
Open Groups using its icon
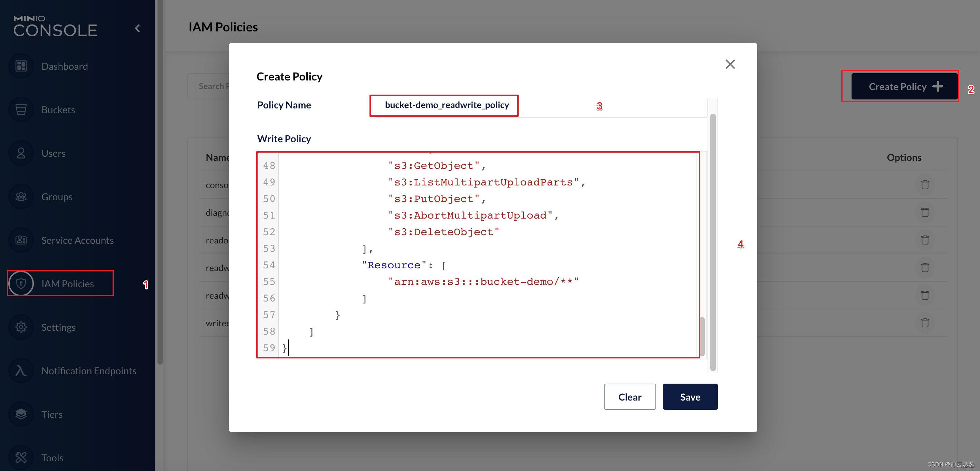click(21, 197)
